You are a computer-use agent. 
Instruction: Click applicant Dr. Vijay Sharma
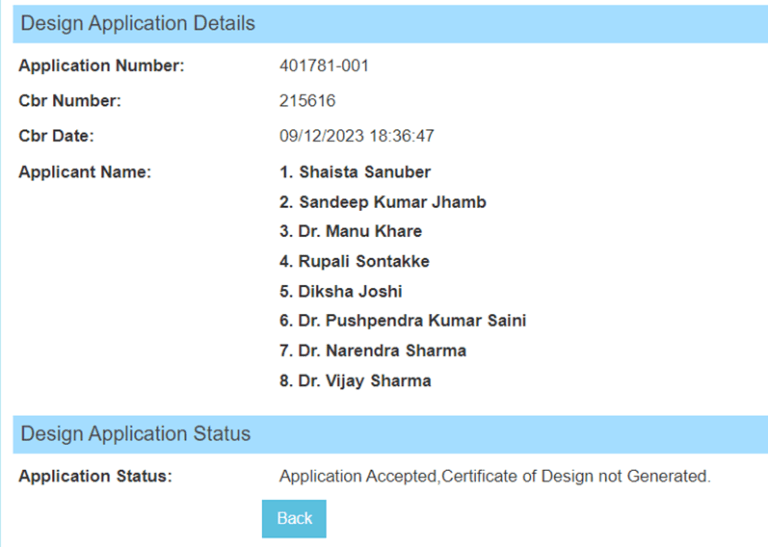[x=364, y=381]
